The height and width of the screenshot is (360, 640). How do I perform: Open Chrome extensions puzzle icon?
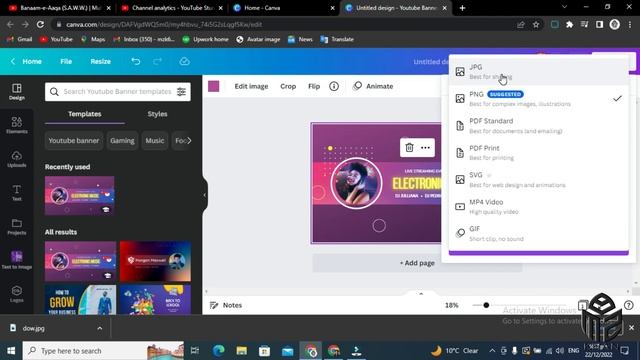pyautogui.click(x=569, y=24)
